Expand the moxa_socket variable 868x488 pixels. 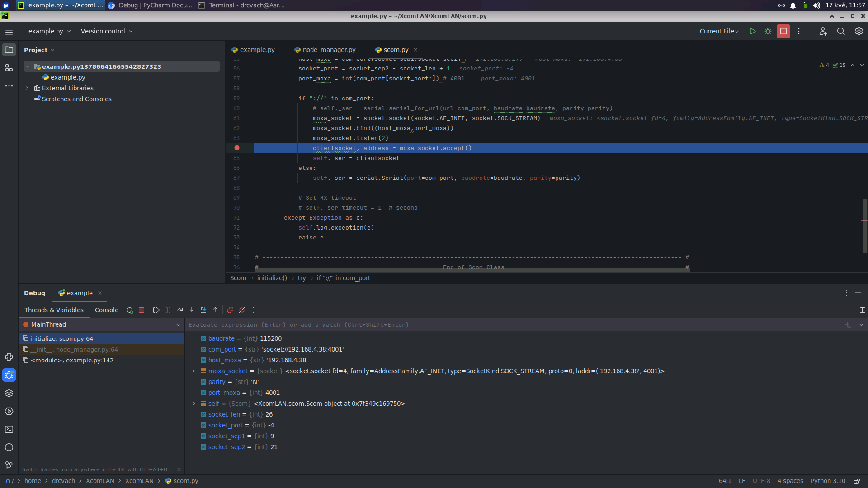click(194, 371)
